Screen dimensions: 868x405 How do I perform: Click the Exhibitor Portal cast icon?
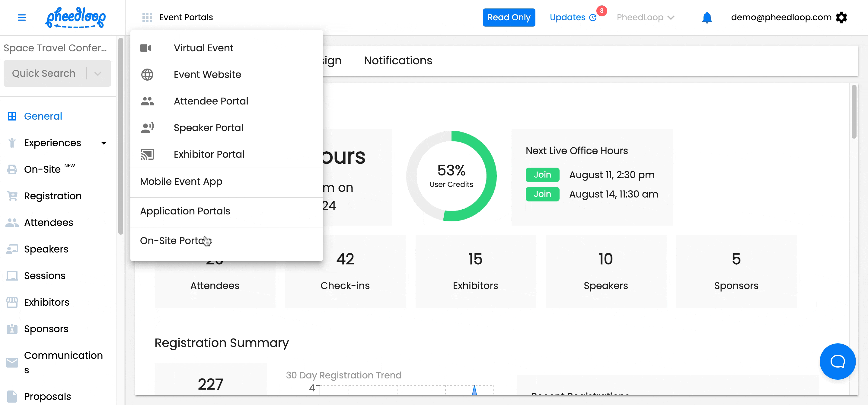click(147, 154)
